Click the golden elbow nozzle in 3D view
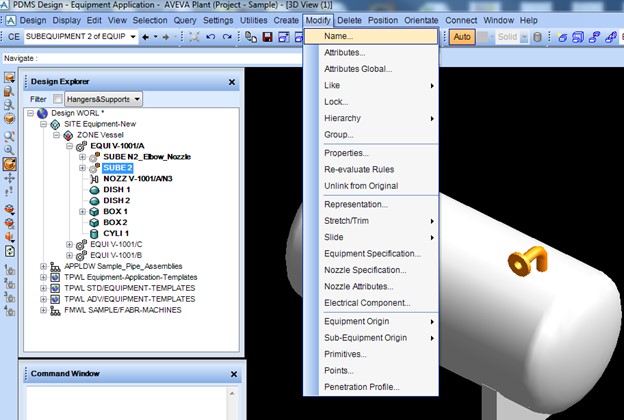624x420 pixels. pyautogui.click(x=524, y=262)
